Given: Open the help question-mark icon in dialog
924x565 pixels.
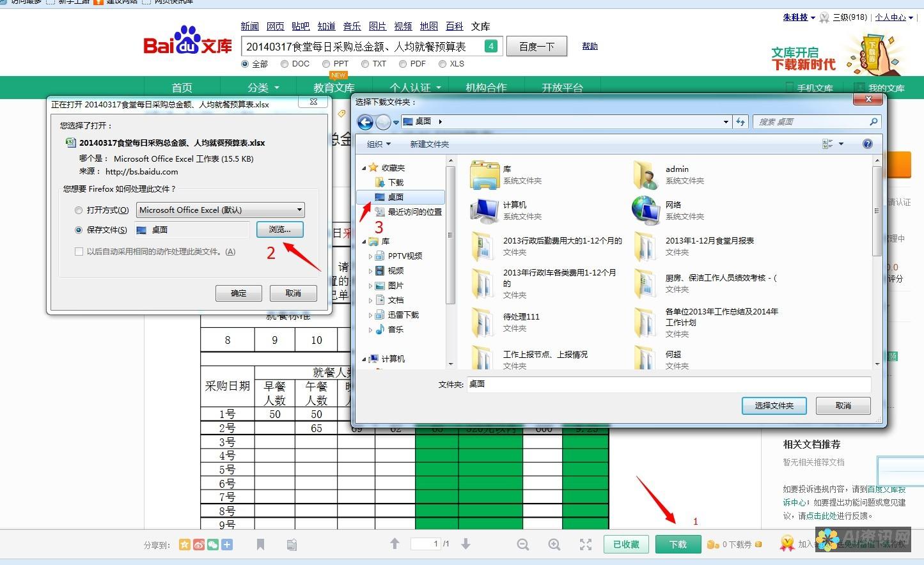Looking at the screenshot, I should coord(867,144).
